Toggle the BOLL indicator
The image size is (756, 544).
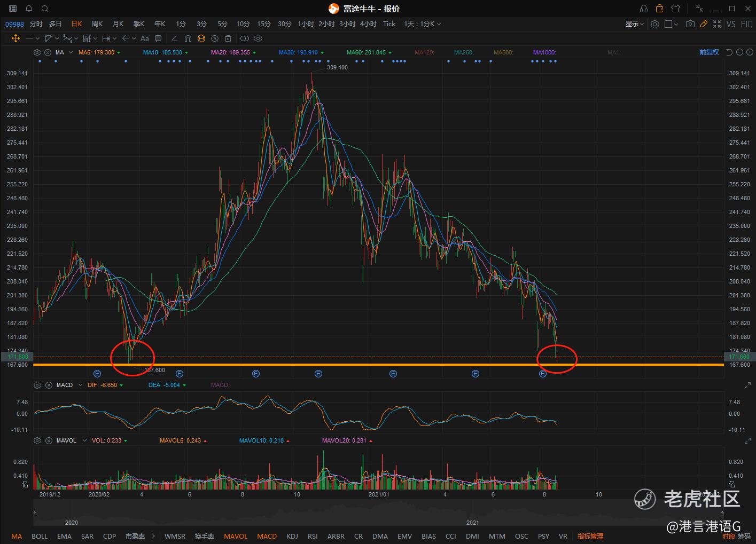40,536
